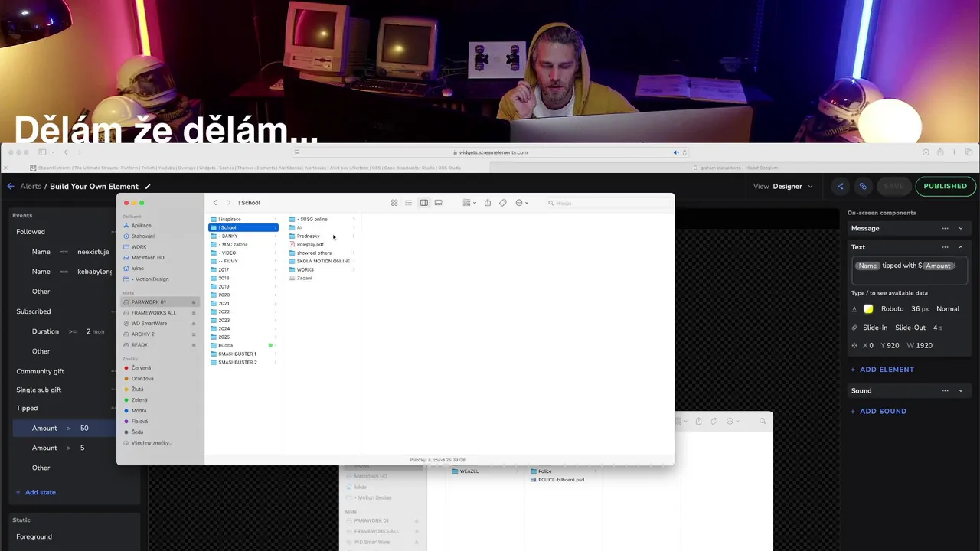The width and height of the screenshot is (980, 551).
Task: Click the share icon button
Action: point(840,186)
